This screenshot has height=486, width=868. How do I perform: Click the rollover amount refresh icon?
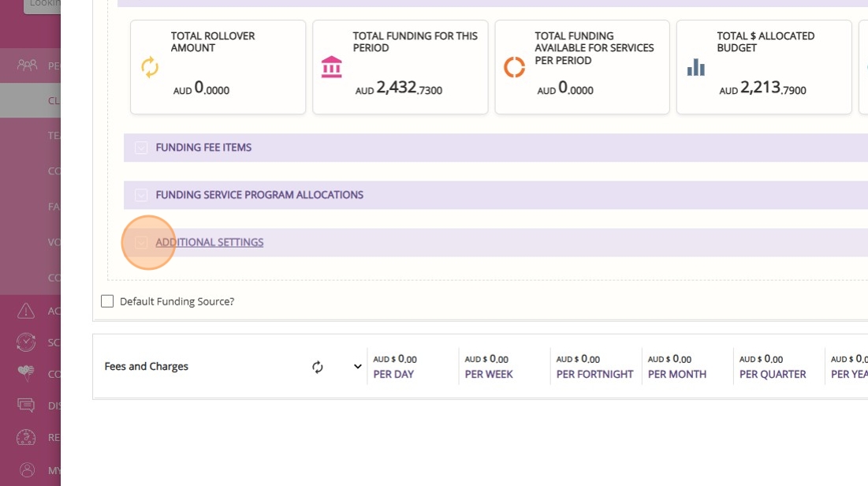coord(150,68)
